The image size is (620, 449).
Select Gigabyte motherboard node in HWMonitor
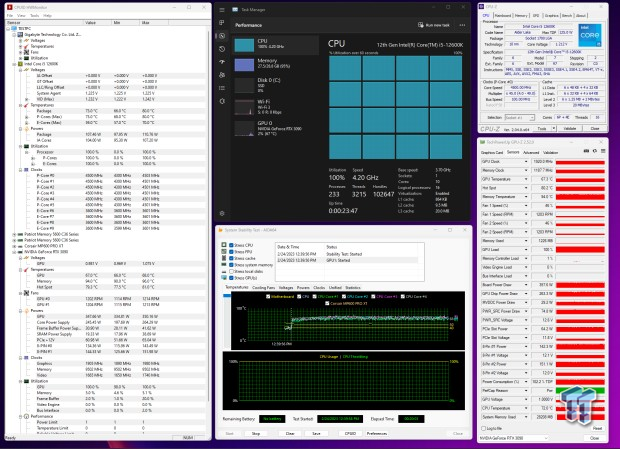(52, 35)
